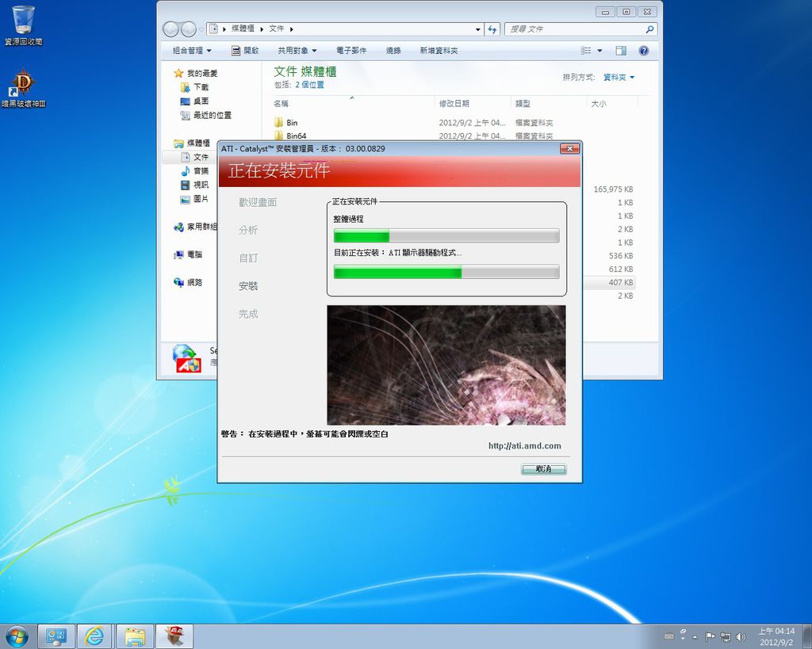Open the Action Center flag icon
The height and width of the screenshot is (649, 812).
tap(710, 636)
